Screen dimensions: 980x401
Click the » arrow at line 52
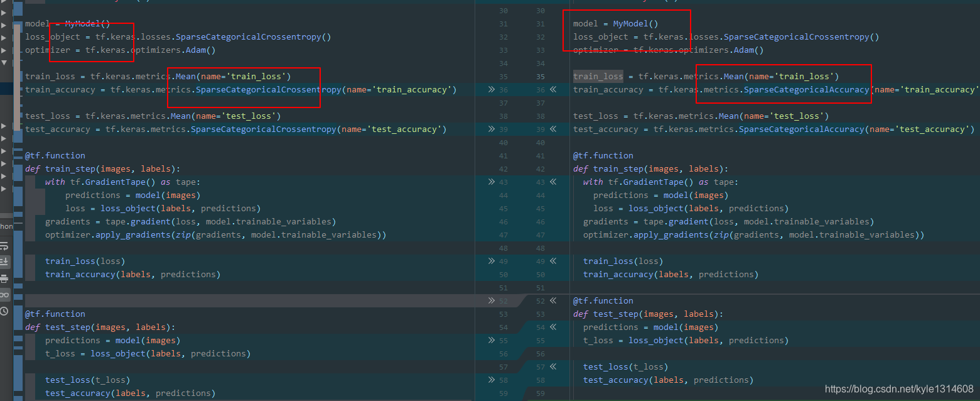[x=492, y=301]
